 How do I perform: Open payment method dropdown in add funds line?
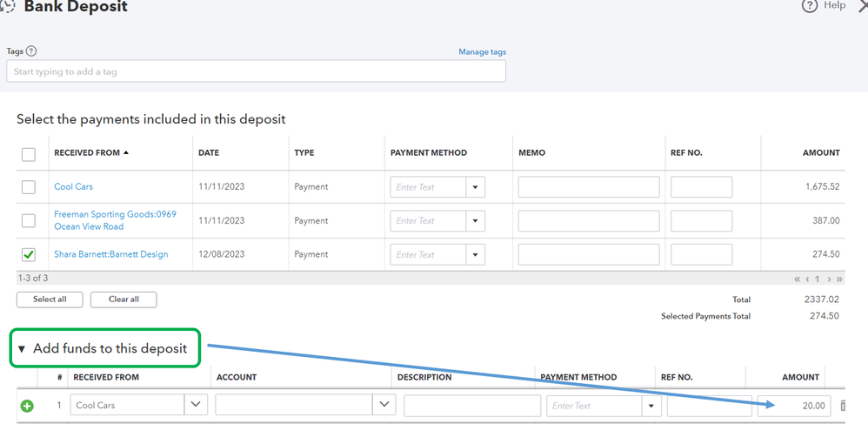[651, 406]
